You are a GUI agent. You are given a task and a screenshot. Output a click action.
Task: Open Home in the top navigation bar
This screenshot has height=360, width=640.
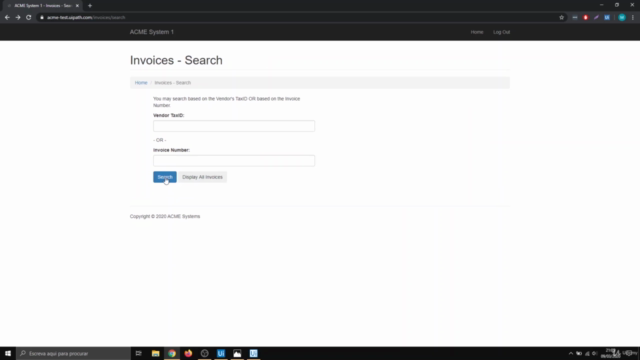coord(477,32)
